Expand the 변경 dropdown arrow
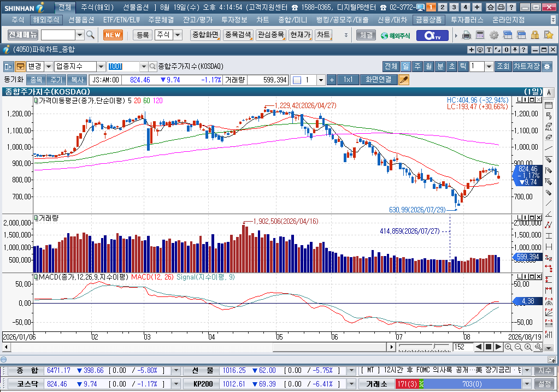Screen dimensions: 559x392 pyautogui.click(x=49, y=67)
